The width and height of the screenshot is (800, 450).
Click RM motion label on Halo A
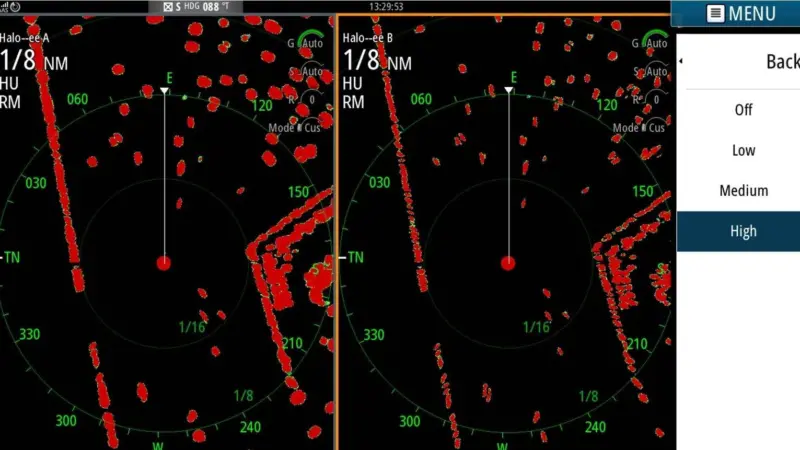tap(10, 102)
